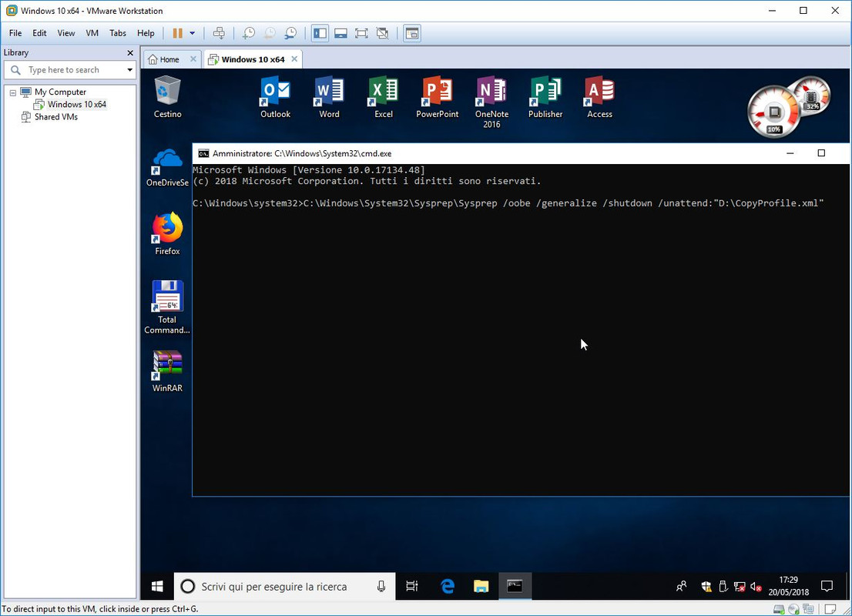The height and width of the screenshot is (616, 852).
Task: Open the Tabs menu
Action: [117, 33]
